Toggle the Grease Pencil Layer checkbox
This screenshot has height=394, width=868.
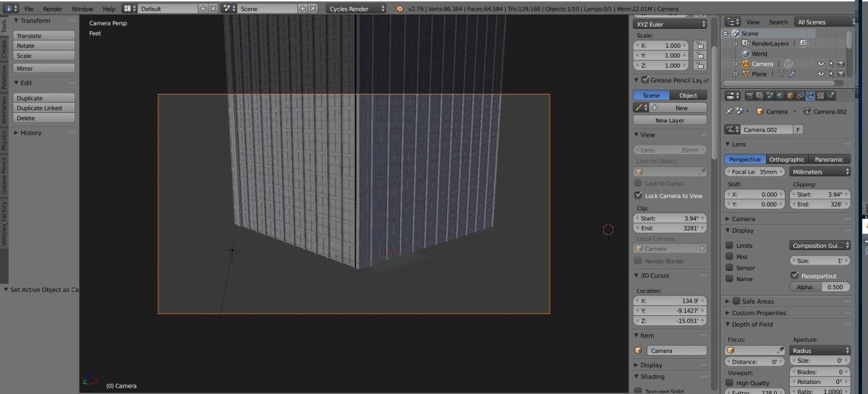coord(645,80)
